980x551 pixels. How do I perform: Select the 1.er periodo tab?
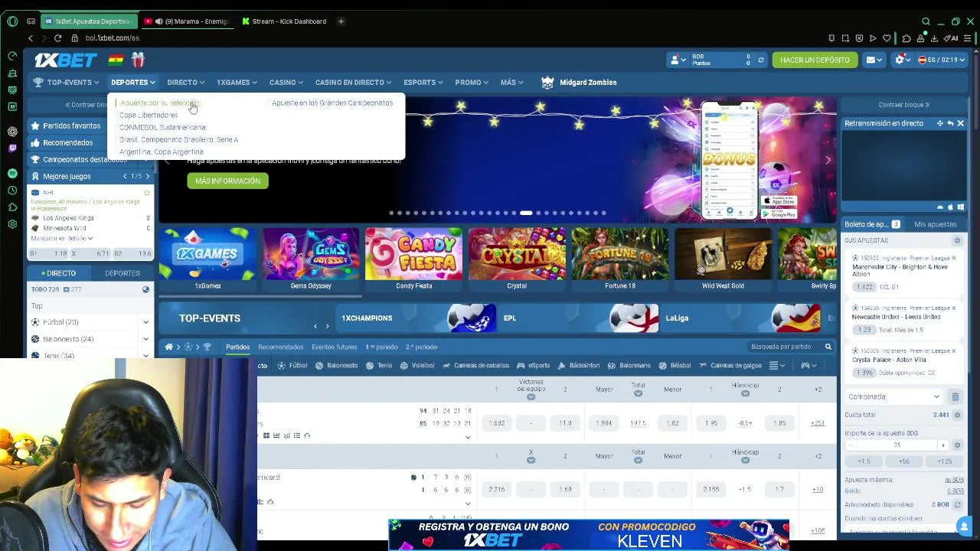(x=381, y=347)
